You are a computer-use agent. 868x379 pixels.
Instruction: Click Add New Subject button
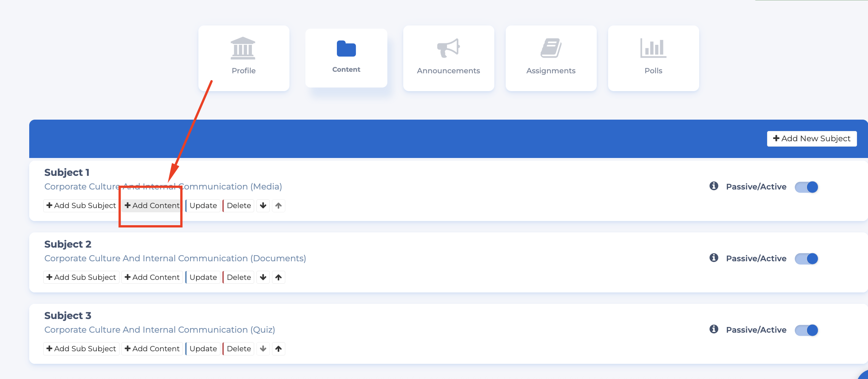pyautogui.click(x=811, y=139)
